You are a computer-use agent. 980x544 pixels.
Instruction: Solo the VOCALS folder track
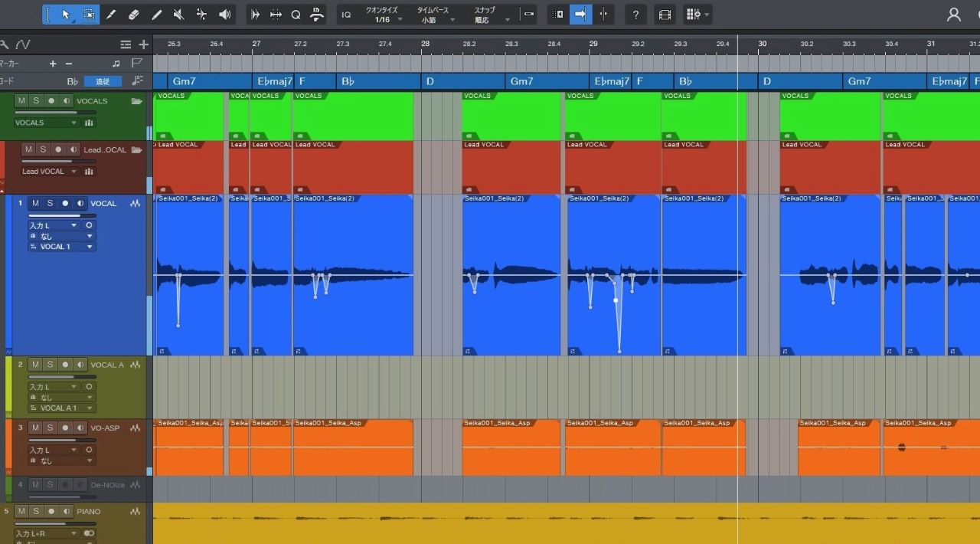(35, 100)
